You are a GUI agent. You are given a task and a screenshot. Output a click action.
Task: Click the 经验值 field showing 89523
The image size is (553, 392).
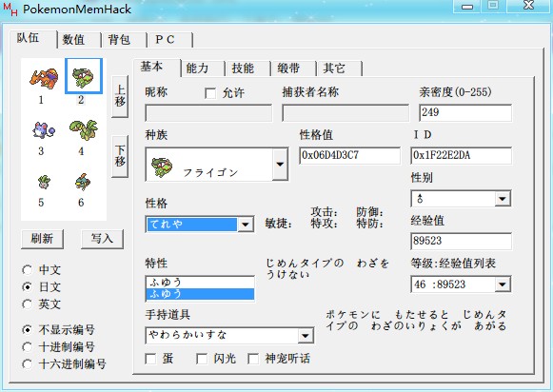(x=461, y=242)
